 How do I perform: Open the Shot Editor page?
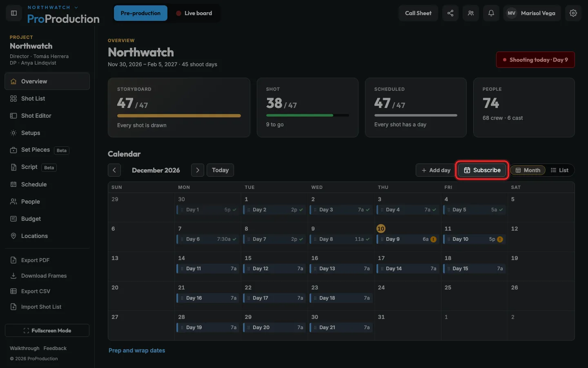[x=47, y=116]
